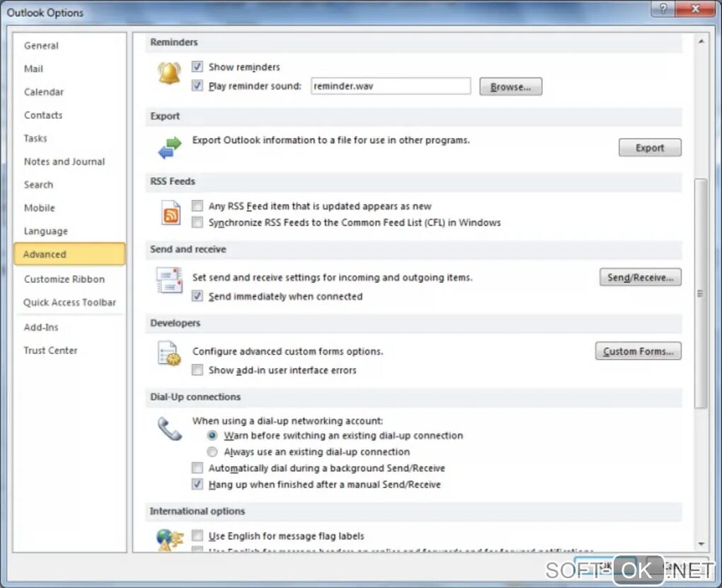The width and height of the screenshot is (722, 588).
Task: Click the dial-up telephone icon
Action: (168, 427)
